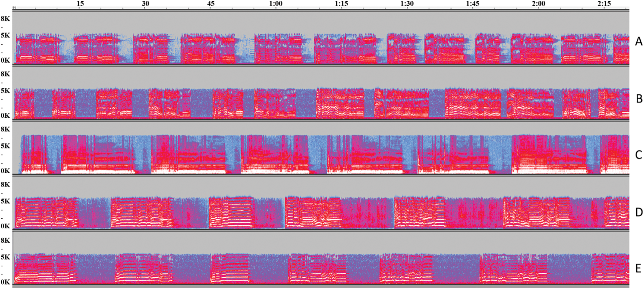Jump to 1:00 on the timeline ruler
This screenshot has height=289, width=644.
tap(276, 4)
